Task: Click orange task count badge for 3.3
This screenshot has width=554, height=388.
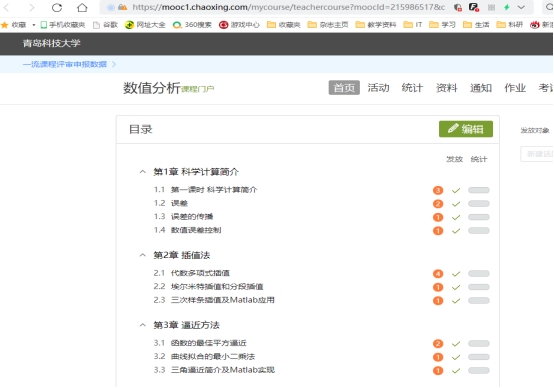Action: tap(438, 371)
